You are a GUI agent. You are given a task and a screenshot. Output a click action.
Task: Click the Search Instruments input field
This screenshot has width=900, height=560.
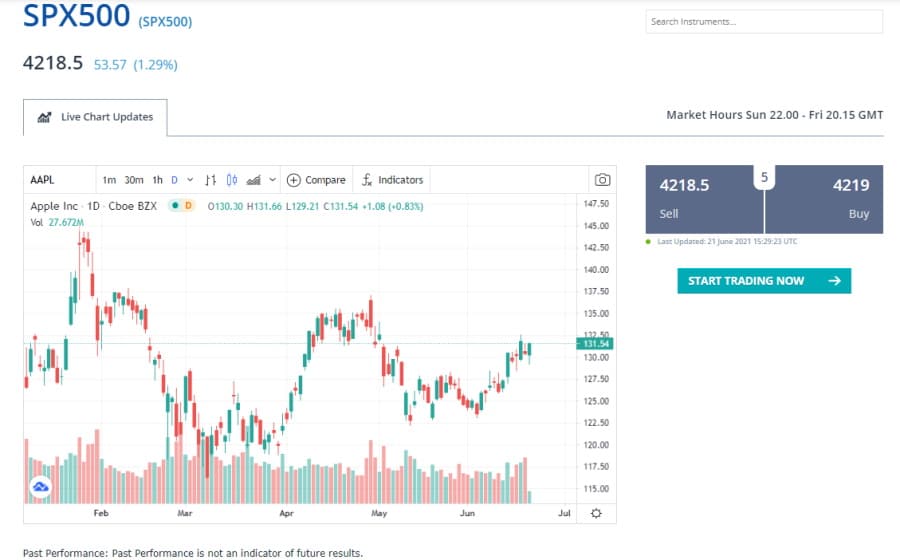click(764, 22)
